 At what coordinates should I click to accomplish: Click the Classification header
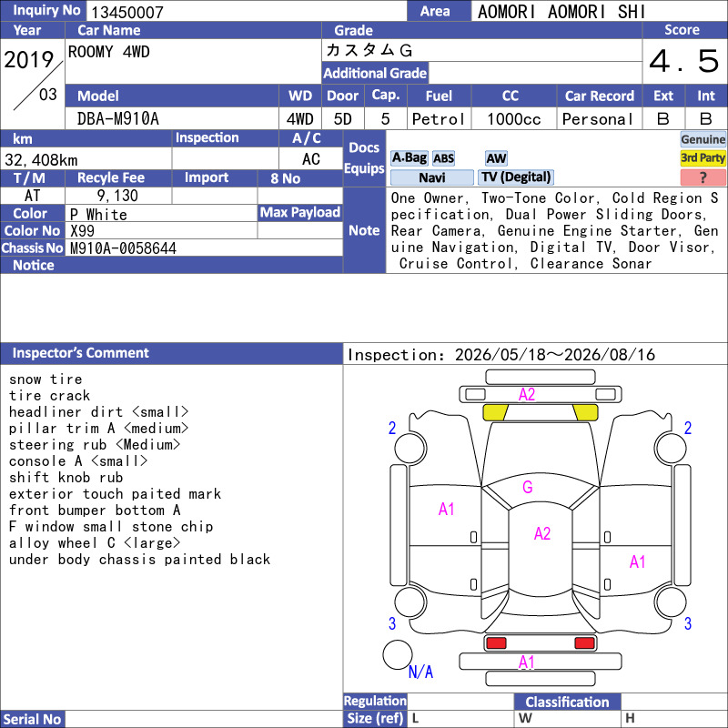click(x=567, y=702)
